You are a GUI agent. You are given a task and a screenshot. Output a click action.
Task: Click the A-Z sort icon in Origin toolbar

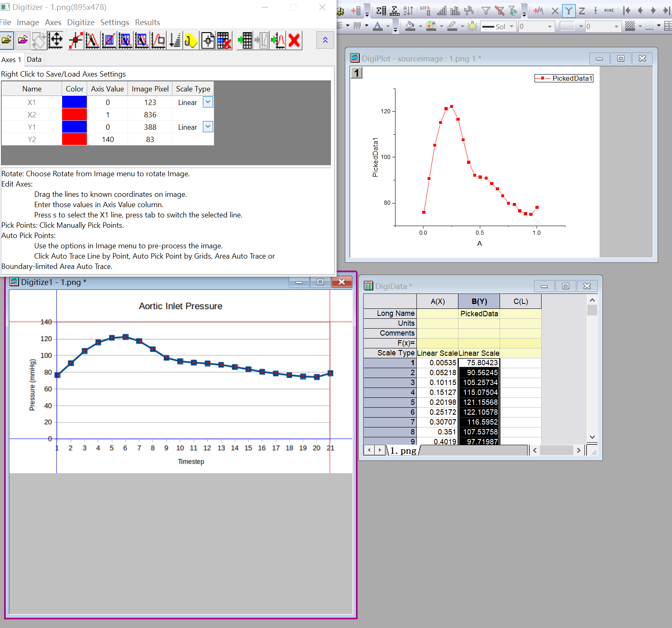(408, 11)
